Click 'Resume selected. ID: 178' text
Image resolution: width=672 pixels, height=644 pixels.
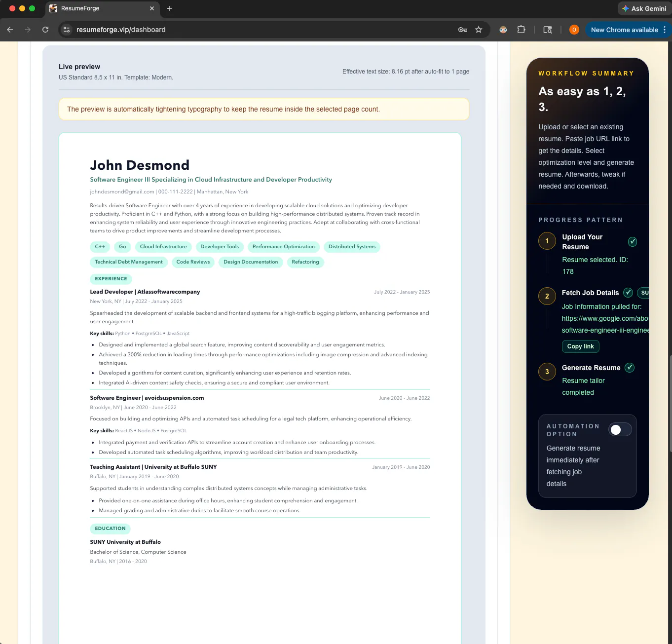pos(595,265)
